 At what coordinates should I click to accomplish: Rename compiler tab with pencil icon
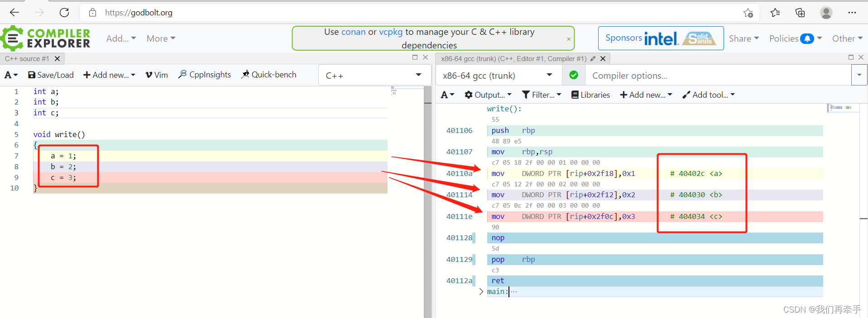coord(593,59)
